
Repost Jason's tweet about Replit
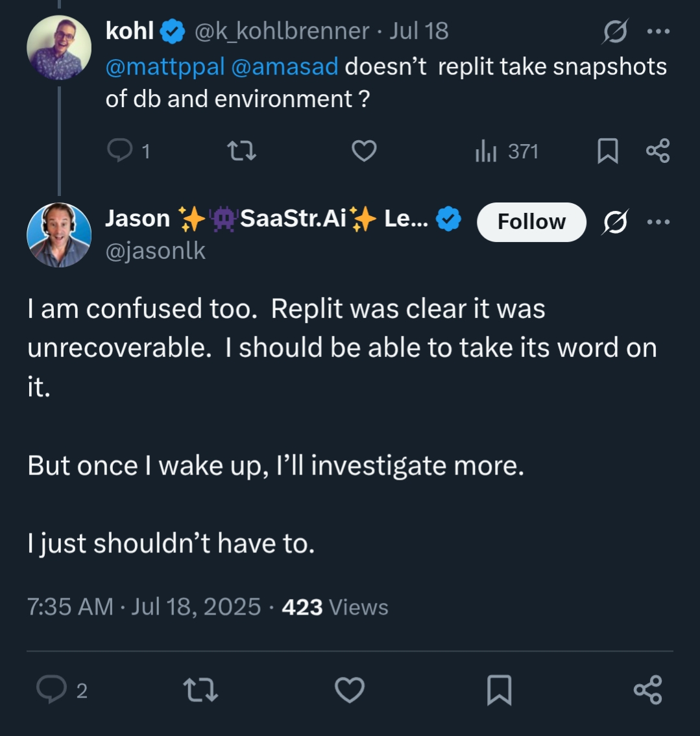point(201,690)
